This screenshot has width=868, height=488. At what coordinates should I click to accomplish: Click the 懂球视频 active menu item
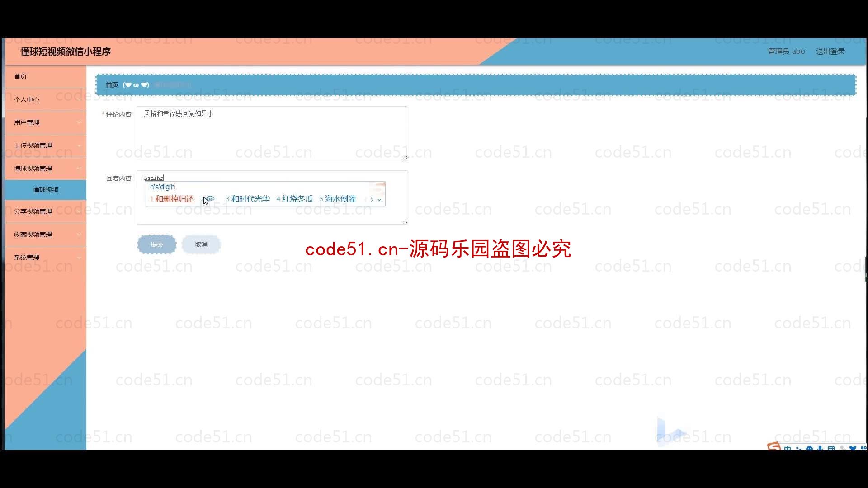pyautogui.click(x=45, y=189)
